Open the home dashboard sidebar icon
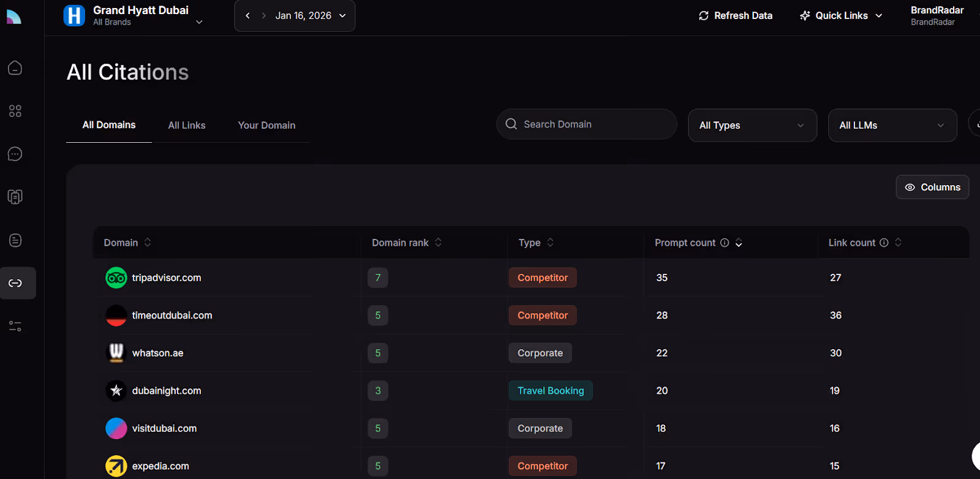 point(15,68)
